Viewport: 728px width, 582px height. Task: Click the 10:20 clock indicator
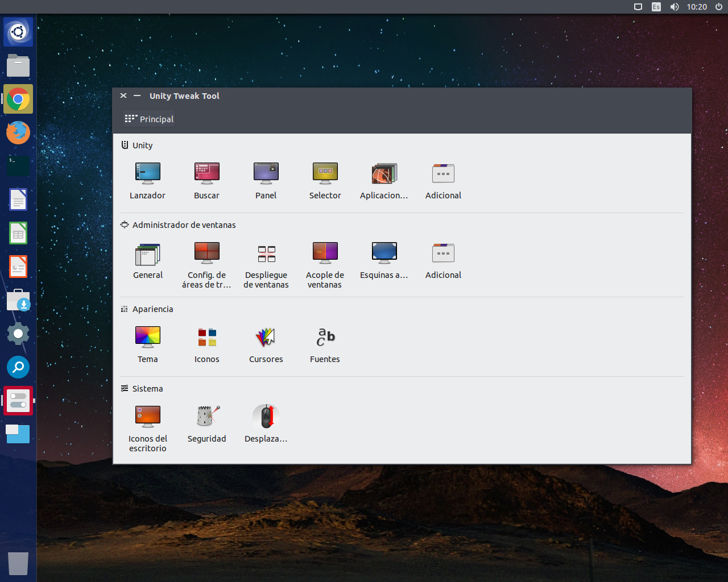click(x=697, y=7)
